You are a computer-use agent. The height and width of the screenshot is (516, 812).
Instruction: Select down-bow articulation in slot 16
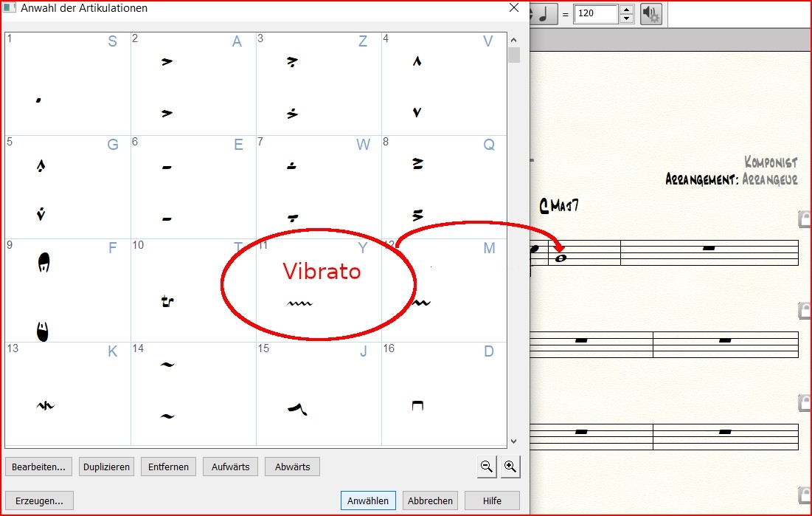(x=444, y=393)
